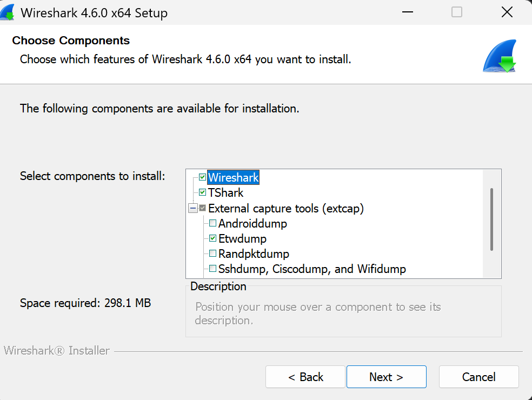Maximize the setup window
The width and height of the screenshot is (532, 400).
(457, 12)
